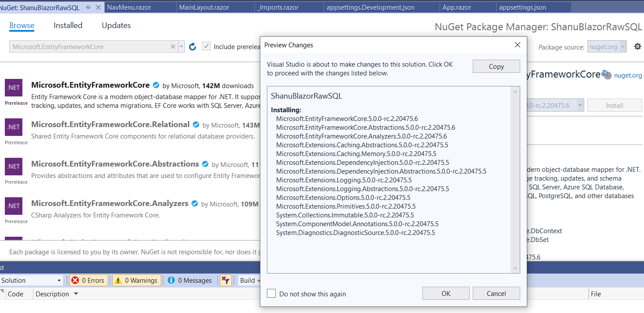Toggle the Include prerelease checkbox
Screen dimensions: 644x313
tap(206, 46)
